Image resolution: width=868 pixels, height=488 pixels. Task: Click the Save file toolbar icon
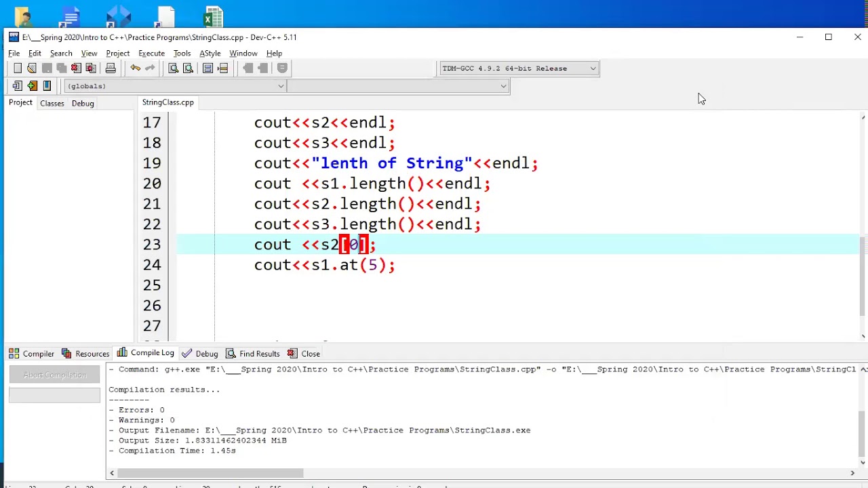47,68
